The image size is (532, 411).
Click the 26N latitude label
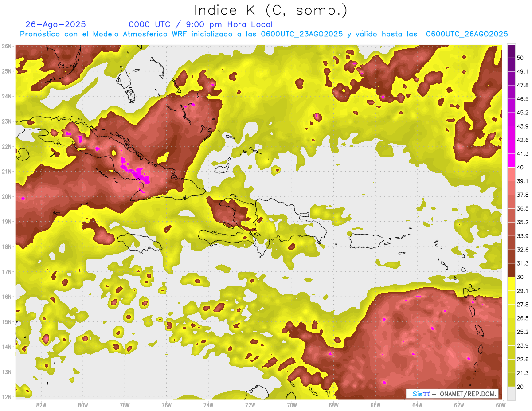coord(6,46)
